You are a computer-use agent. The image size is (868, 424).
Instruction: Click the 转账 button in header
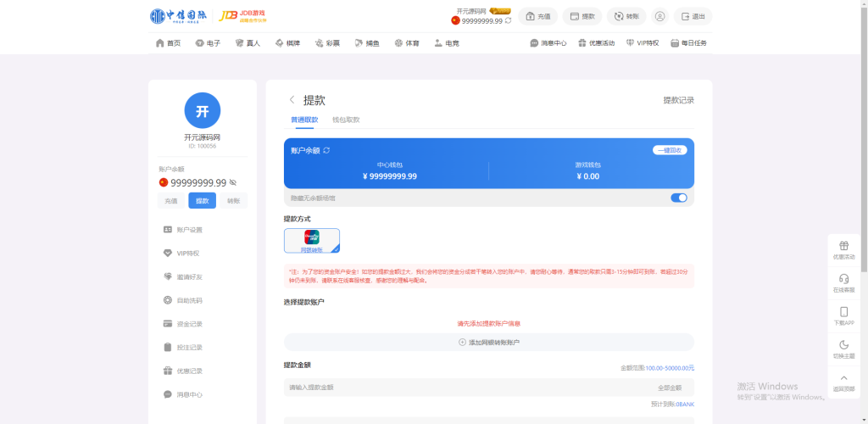pyautogui.click(x=626, y=16)
